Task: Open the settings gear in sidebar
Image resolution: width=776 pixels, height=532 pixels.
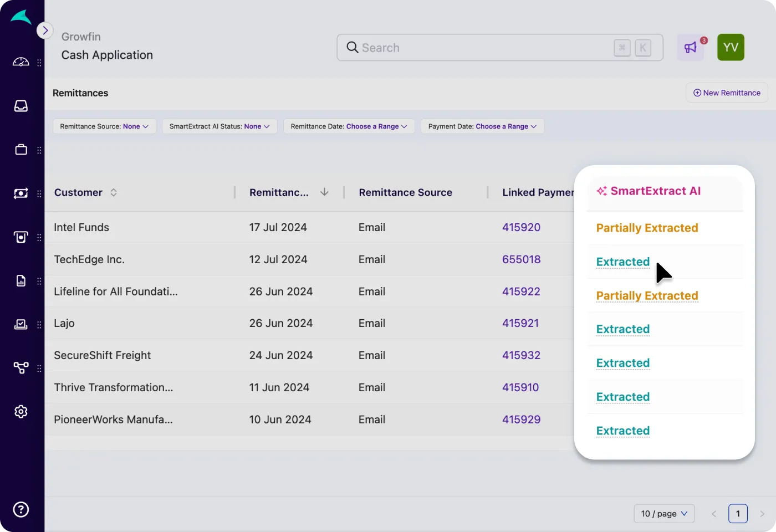Action: coord(21,412)
